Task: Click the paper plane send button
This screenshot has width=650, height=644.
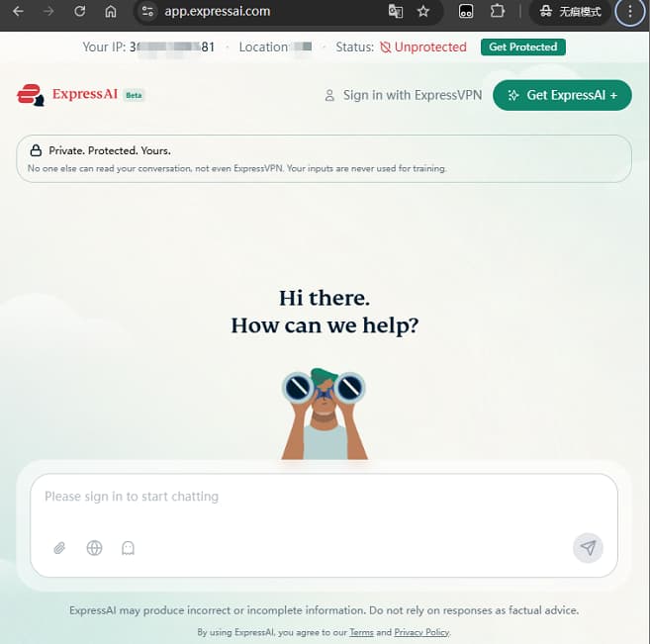Action: coord(588,548)
